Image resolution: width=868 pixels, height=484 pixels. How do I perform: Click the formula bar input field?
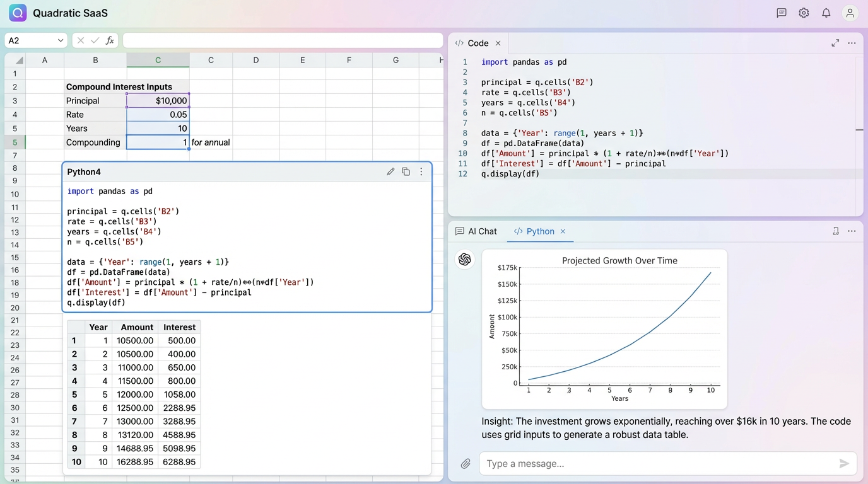coord(283,40)
